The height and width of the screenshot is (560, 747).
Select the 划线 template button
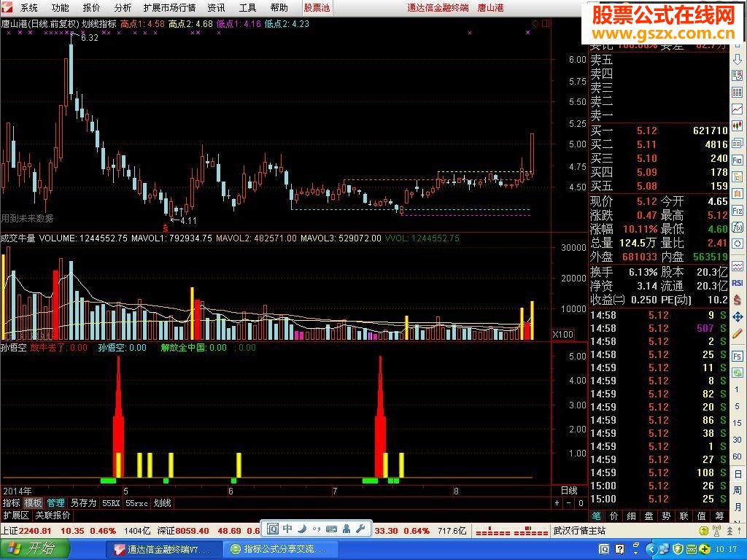pyautogui.click(x=163, y=503)
